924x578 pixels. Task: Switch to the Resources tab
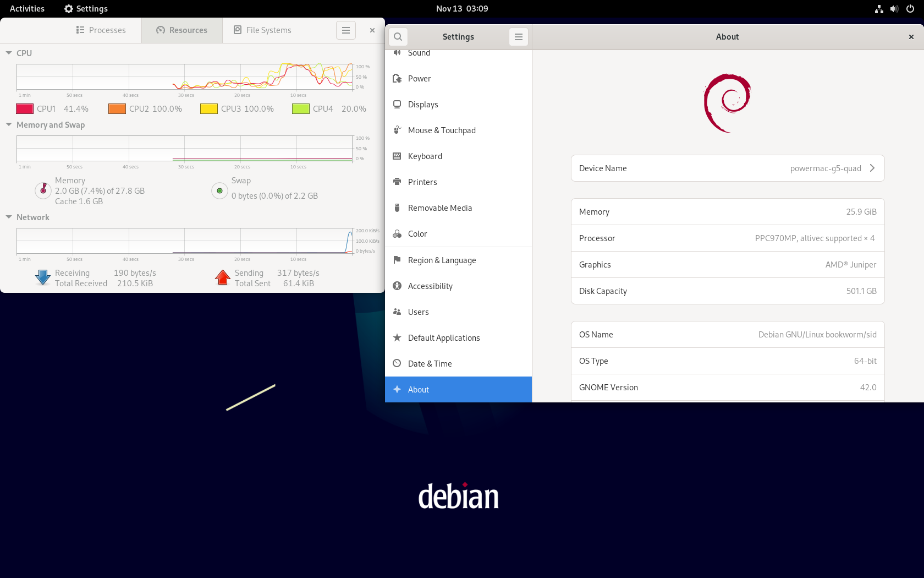coord(182,30)
